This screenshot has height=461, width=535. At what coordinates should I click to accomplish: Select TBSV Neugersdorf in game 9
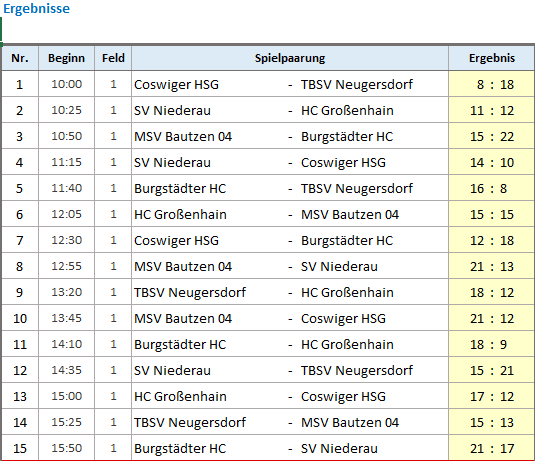click(x=190, y=292)
